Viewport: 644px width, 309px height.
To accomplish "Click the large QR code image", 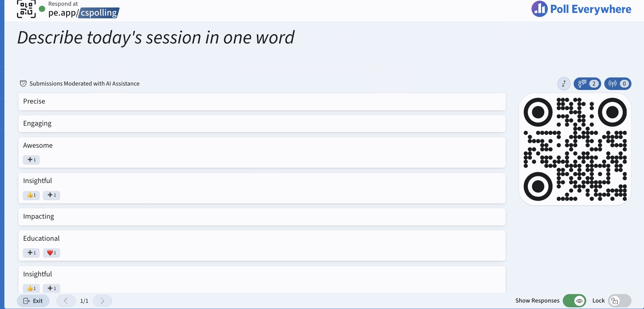I will point(575,149).
